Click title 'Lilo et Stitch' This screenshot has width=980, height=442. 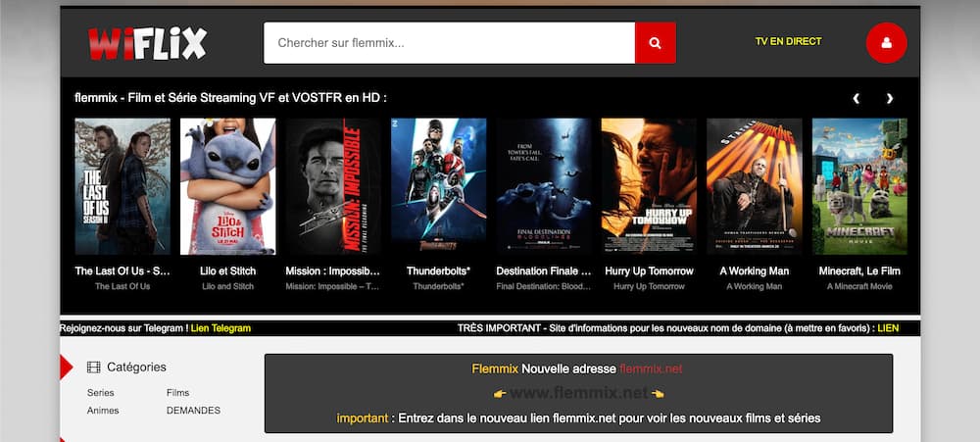[228, 271]
